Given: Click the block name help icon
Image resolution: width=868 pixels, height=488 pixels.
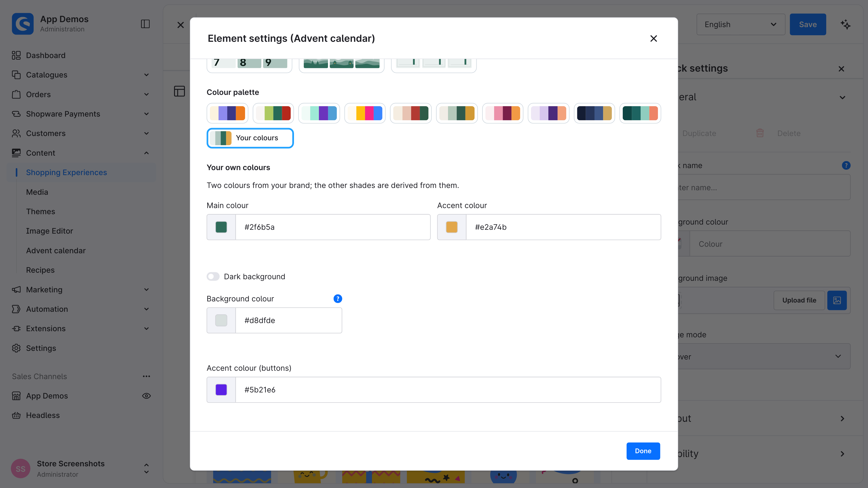Looking at the screenshot, I should coord(846,165).
